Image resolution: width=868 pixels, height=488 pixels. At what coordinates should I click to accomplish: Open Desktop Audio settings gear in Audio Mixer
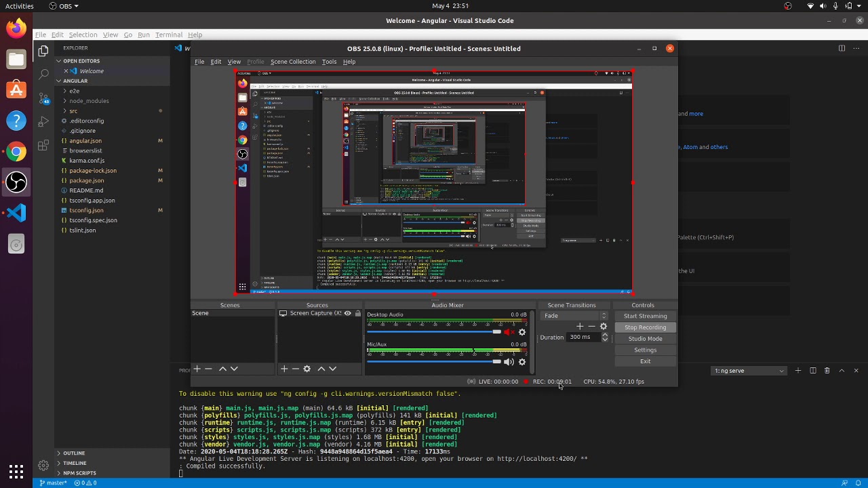[522, 332]
